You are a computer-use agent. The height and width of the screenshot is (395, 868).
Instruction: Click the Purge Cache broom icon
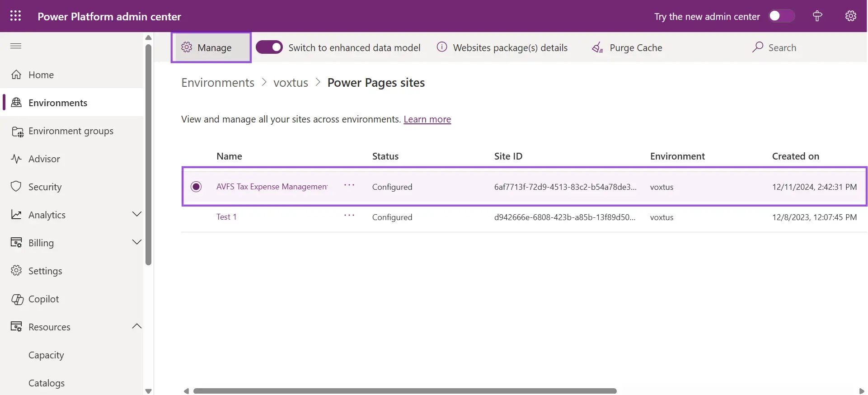coord(597,47)
